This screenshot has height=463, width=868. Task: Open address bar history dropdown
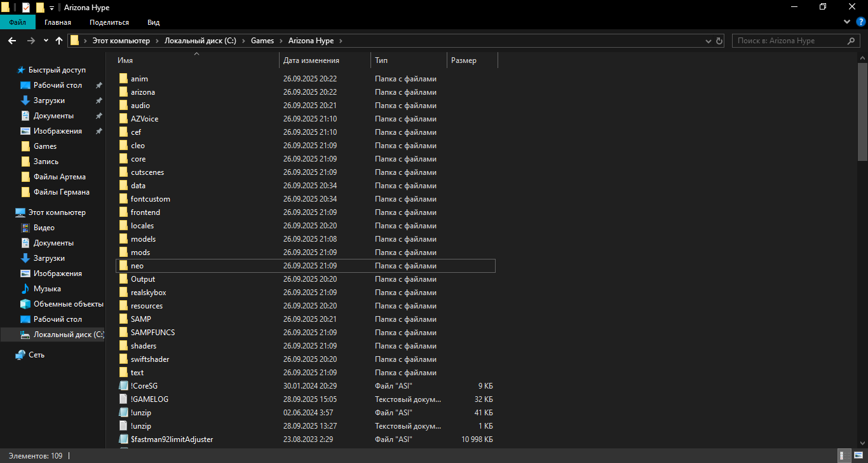(x=709, y=41)
